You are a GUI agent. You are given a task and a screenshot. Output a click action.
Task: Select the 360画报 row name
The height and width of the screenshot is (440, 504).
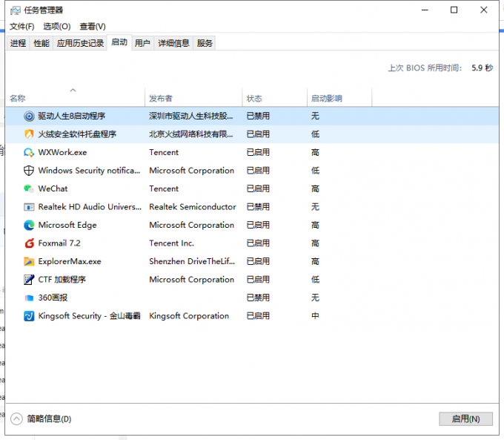click(x=53, y=298)
